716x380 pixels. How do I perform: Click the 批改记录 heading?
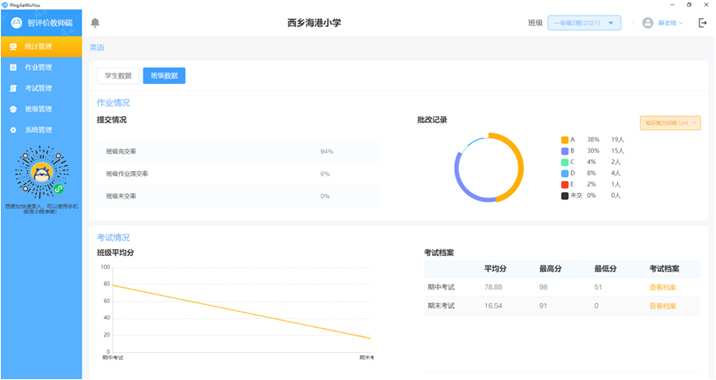(x=432, y=120)
